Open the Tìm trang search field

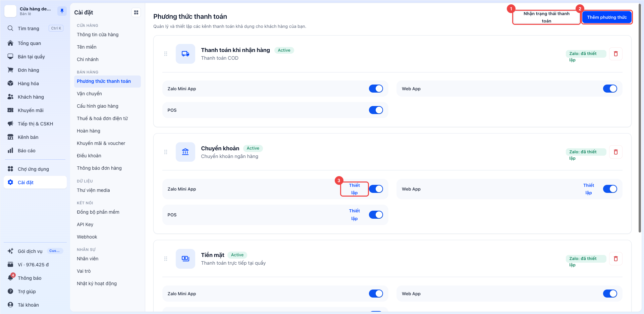pyautogui.click(x=35, y=29)
